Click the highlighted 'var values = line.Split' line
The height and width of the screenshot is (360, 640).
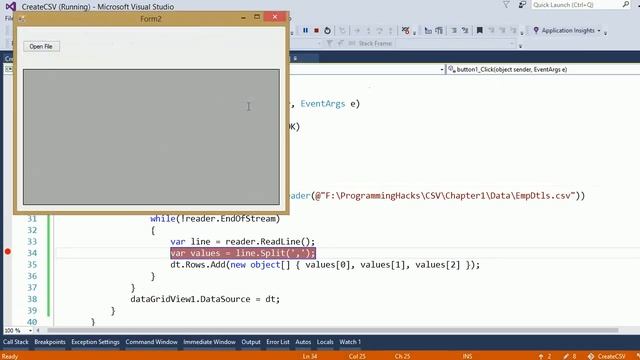pyautogui.click(x=243, y=253)
